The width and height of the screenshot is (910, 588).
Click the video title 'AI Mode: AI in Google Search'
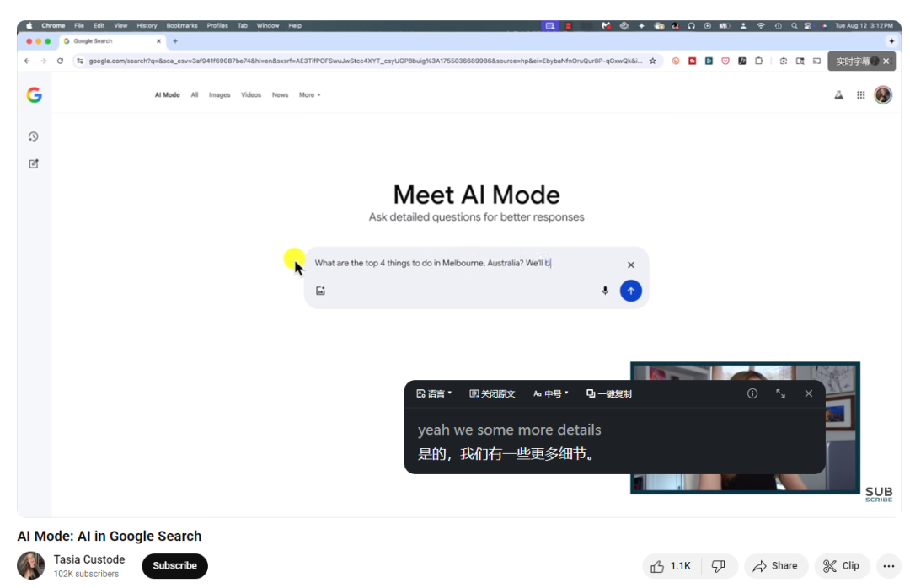109,536
